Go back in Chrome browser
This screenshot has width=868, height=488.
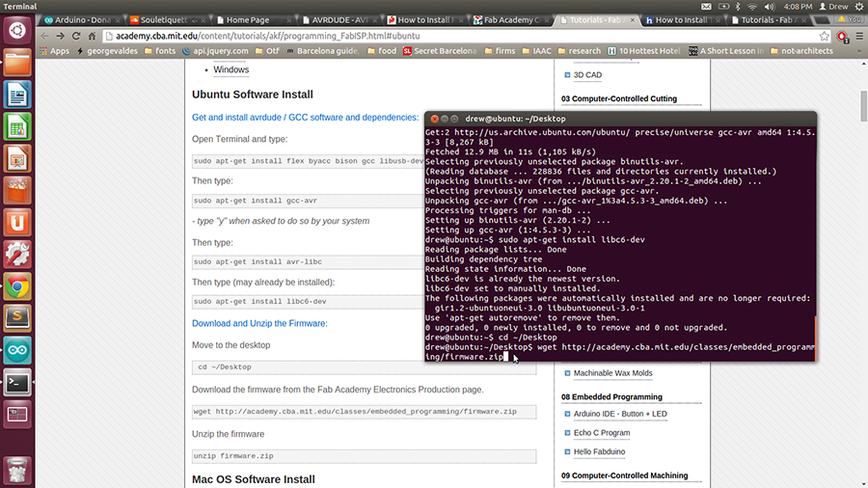[x=44, y=36]
